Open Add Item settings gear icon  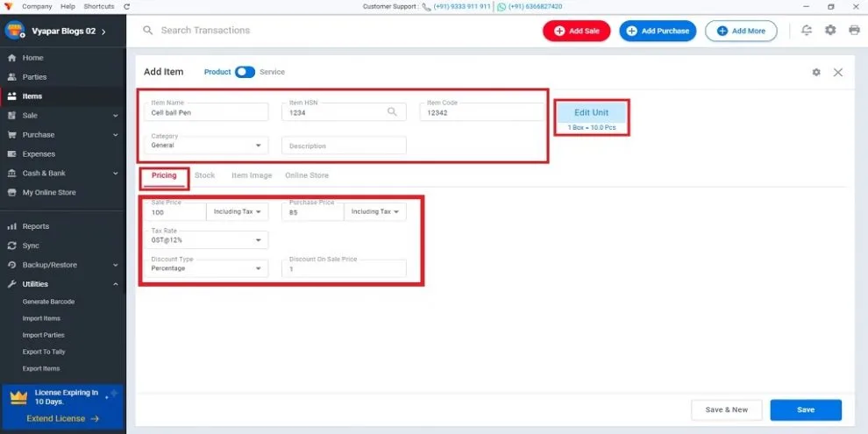click(x=816, y=72)
